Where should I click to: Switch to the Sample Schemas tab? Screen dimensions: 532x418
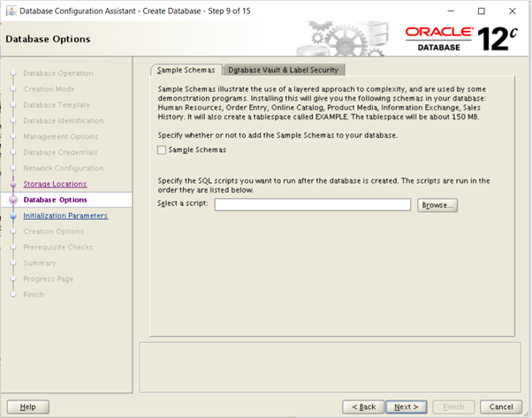tap(186, 70)
